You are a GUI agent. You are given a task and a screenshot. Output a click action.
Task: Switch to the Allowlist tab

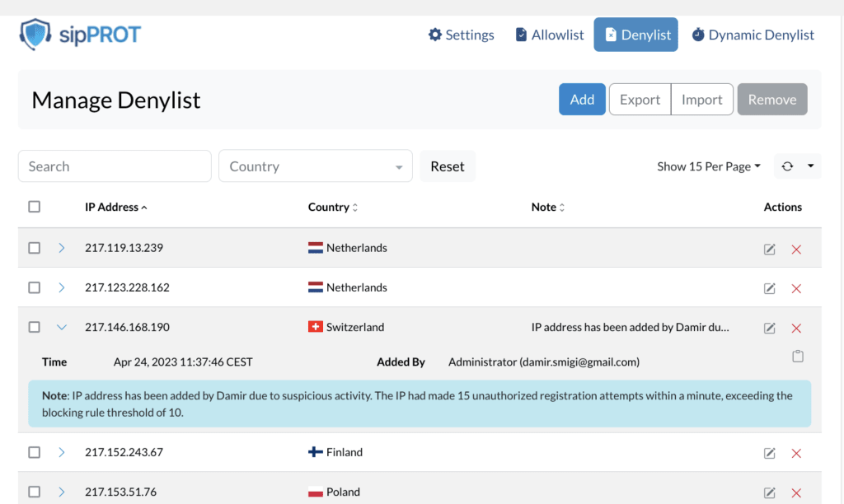[549, 35]
